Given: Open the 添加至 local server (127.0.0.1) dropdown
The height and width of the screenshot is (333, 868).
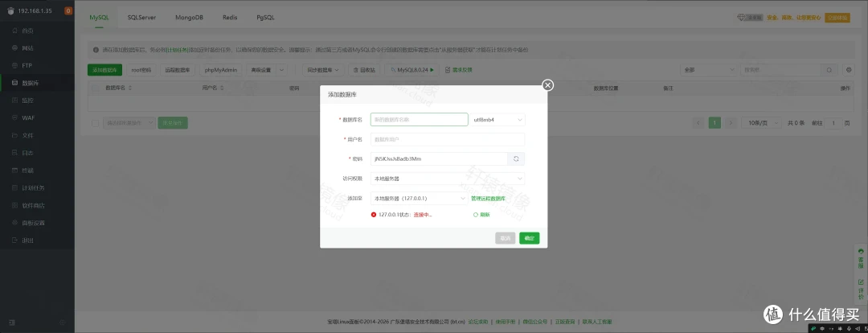Looking at the screenshot, I should 419,198.
